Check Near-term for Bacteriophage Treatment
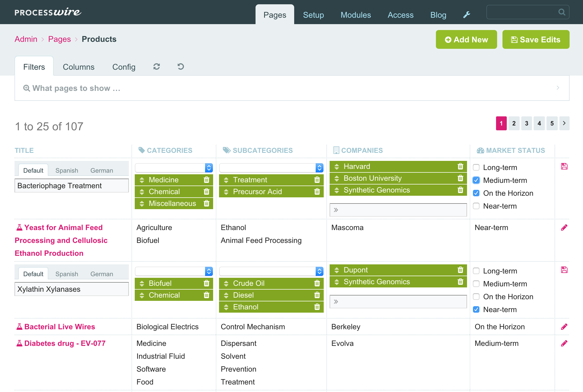Screen dimensions: 583x392 (476, 206)
